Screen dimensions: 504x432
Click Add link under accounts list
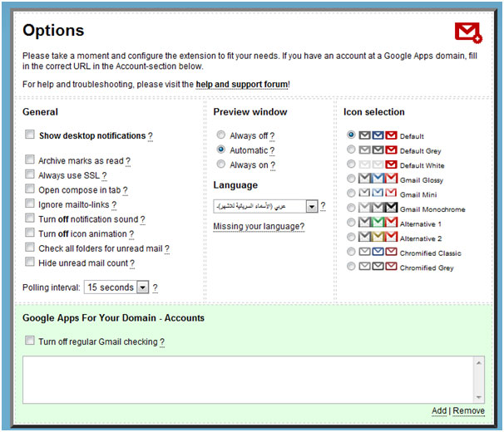[x=439, y=410]
